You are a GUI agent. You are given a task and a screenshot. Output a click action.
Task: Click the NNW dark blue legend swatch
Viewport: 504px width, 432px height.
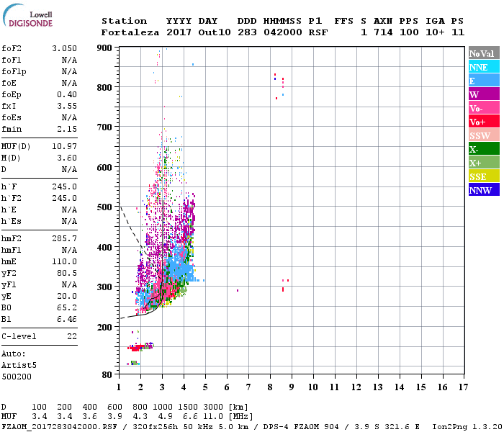[484, 190]
